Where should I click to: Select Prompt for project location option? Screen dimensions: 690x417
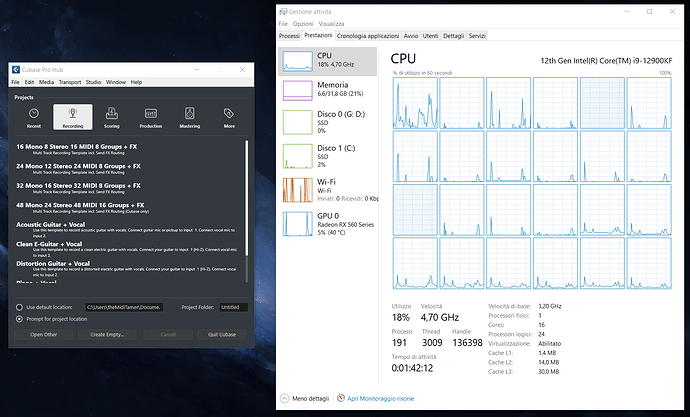pos(19,319)
